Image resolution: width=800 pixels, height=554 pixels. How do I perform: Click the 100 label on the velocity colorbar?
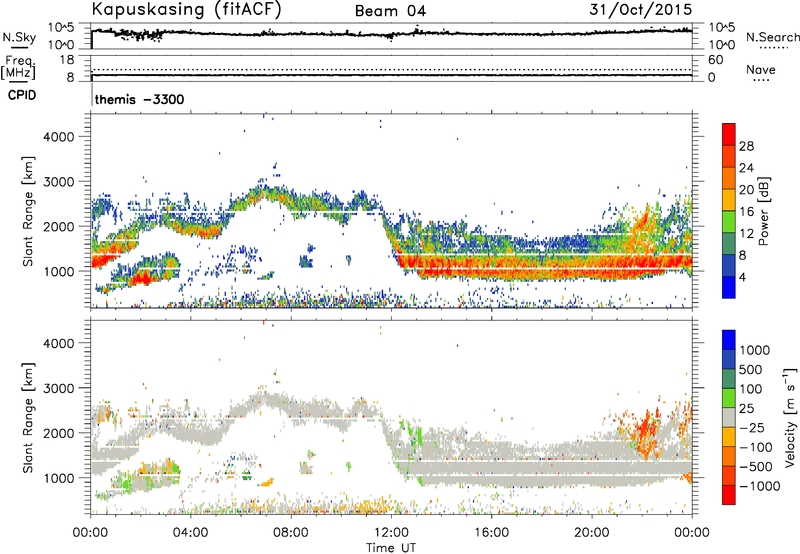coord(750,389)
